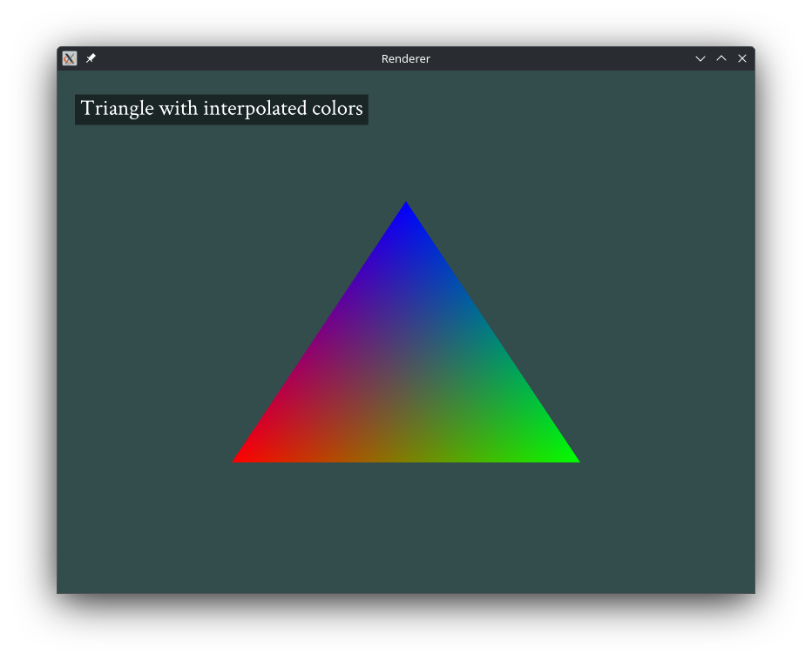Click the 'Triangle with interpolated colors' label
The width and height of the screenshot is (812, 661).
point(221,109)
